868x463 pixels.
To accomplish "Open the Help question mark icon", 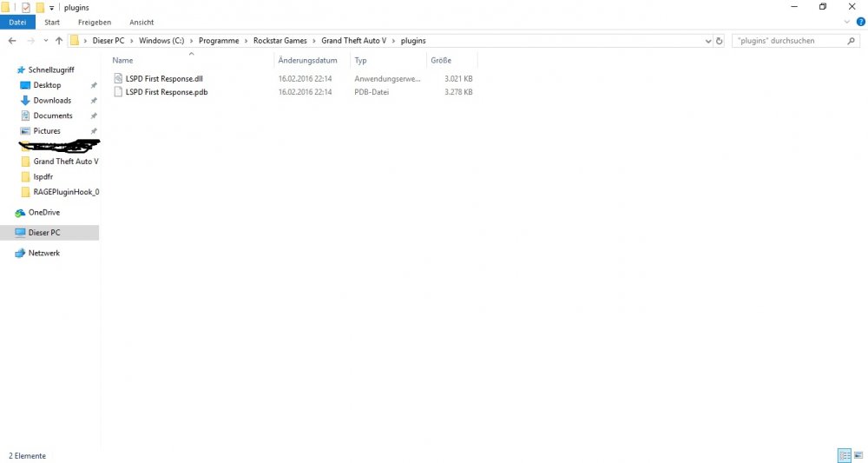I will coord(860,23).
